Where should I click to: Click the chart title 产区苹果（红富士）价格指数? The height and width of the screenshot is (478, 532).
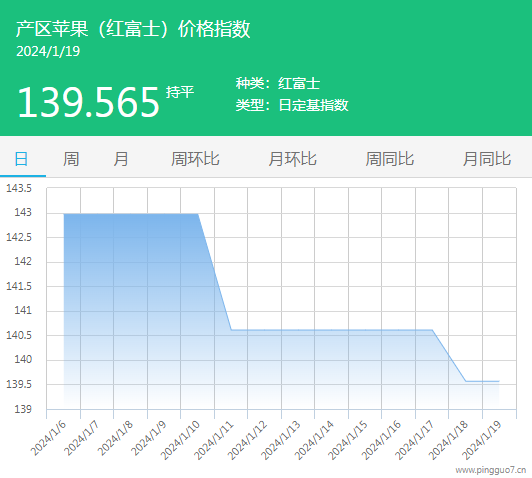(x=133, y=28)
